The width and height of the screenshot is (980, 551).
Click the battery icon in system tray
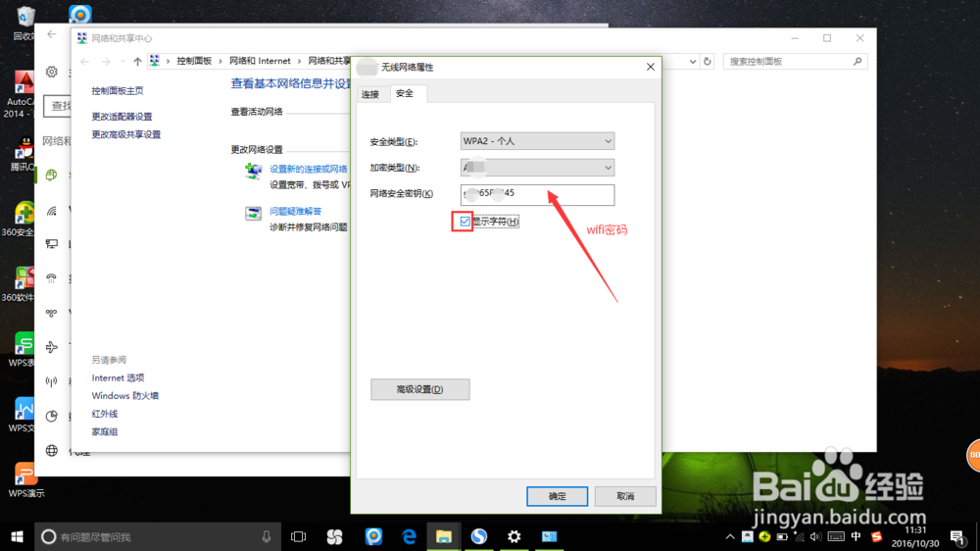782,536
